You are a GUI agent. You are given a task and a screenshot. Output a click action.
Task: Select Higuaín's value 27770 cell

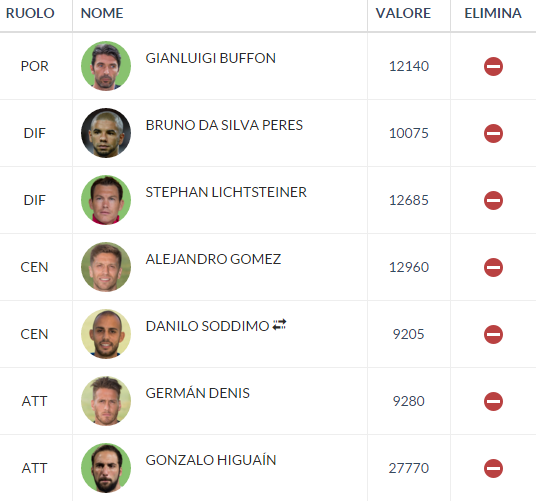point(408,468)
